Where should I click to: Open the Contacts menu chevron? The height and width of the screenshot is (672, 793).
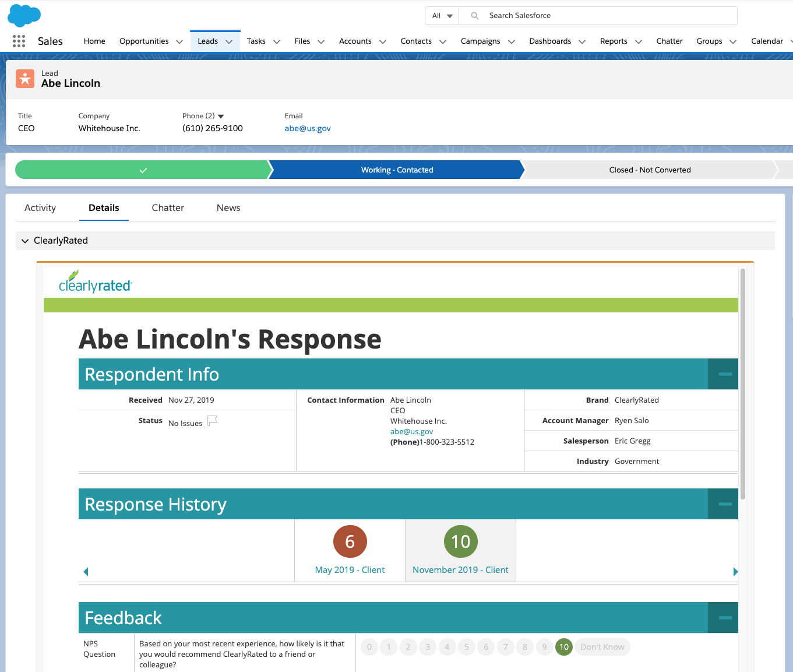(x=443, y=41)
